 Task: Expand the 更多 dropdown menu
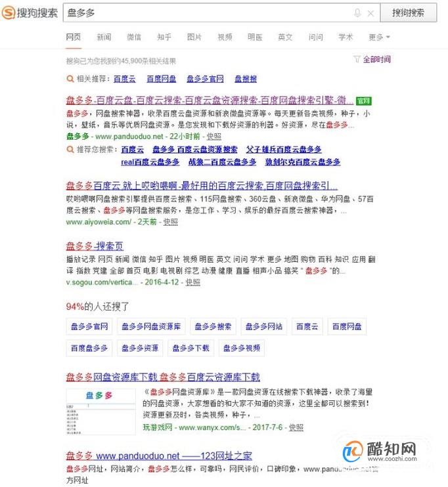coord(379,37)
